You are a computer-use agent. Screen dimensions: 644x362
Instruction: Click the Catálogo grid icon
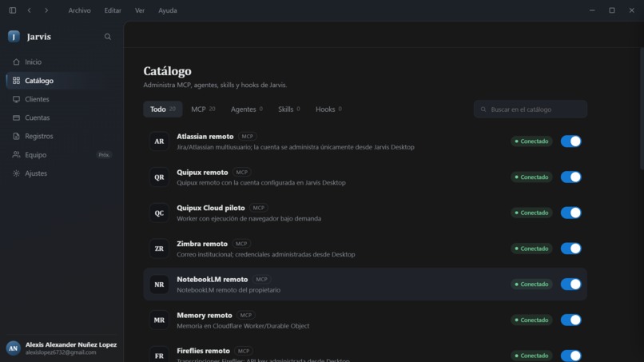[x=16, y=81]
